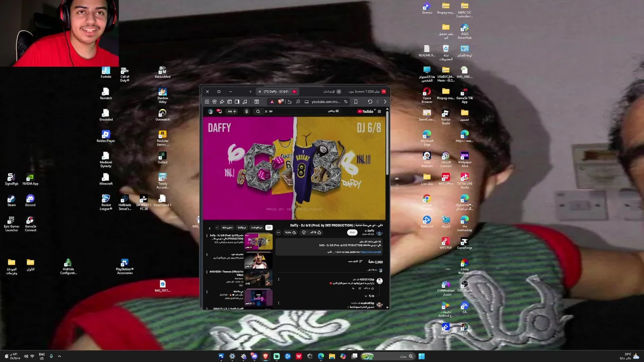
Task: Open Brave browser from the taskbar
Action: click(265, 356)
